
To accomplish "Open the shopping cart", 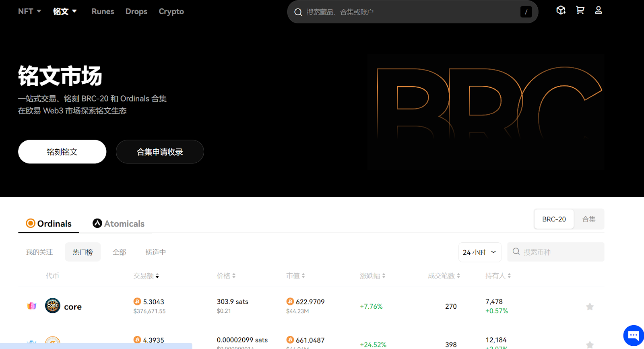I will coord(580,10).
